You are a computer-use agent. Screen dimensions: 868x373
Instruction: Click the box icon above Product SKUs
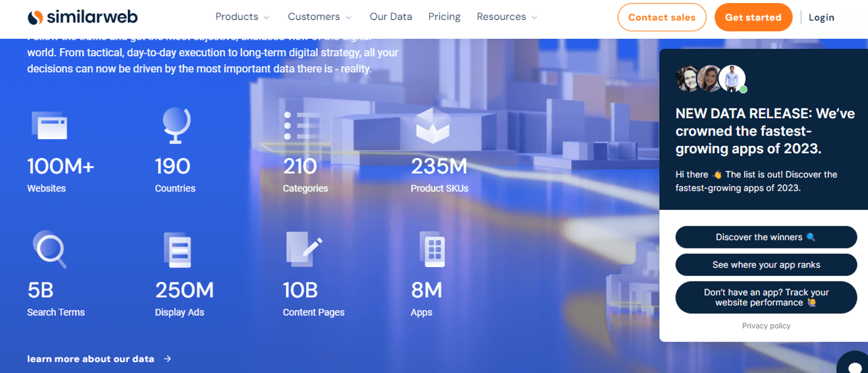tap(432, 126)
